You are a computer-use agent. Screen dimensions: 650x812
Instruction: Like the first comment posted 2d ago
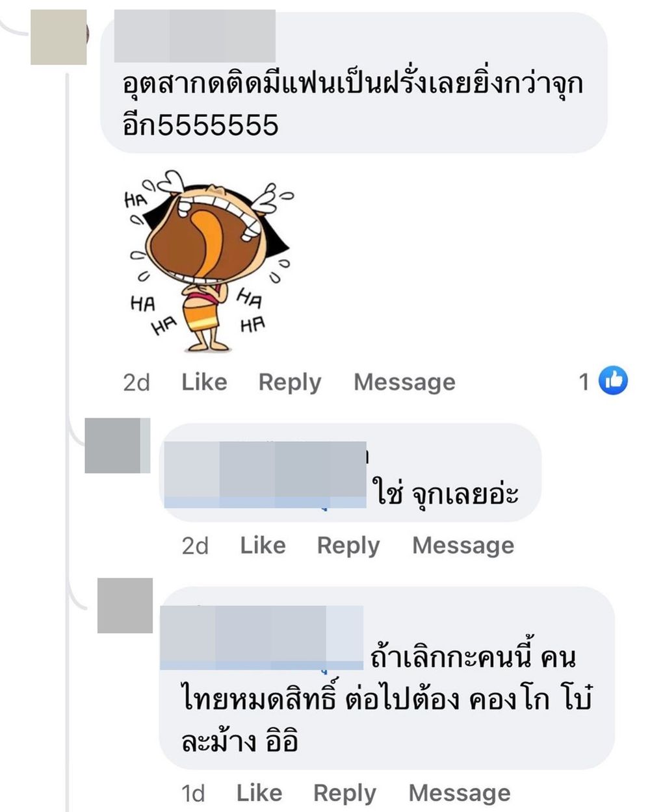click(204, 382)
